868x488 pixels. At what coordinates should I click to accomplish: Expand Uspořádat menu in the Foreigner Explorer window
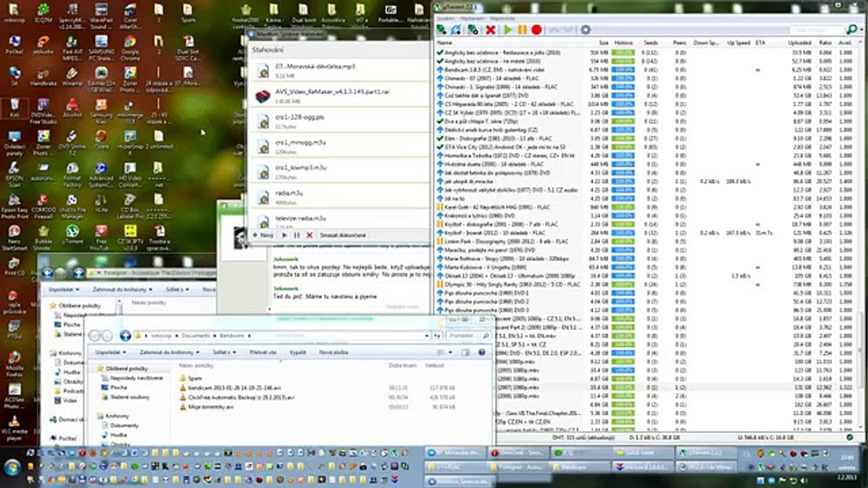click(x=66, y=289)
